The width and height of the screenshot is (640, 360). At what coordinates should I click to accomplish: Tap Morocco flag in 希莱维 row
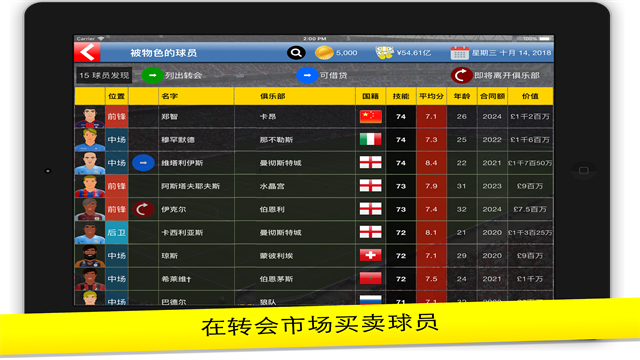coord(371,279)
